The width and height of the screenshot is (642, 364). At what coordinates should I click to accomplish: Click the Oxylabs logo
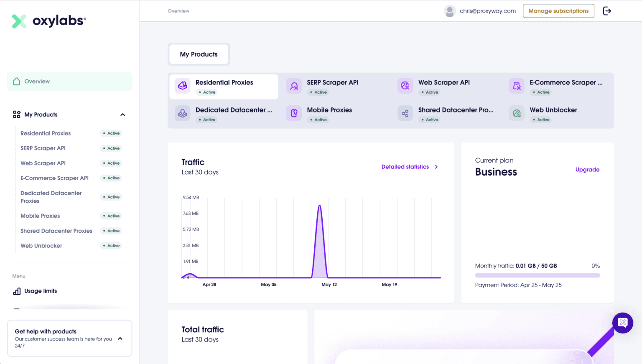48,21
